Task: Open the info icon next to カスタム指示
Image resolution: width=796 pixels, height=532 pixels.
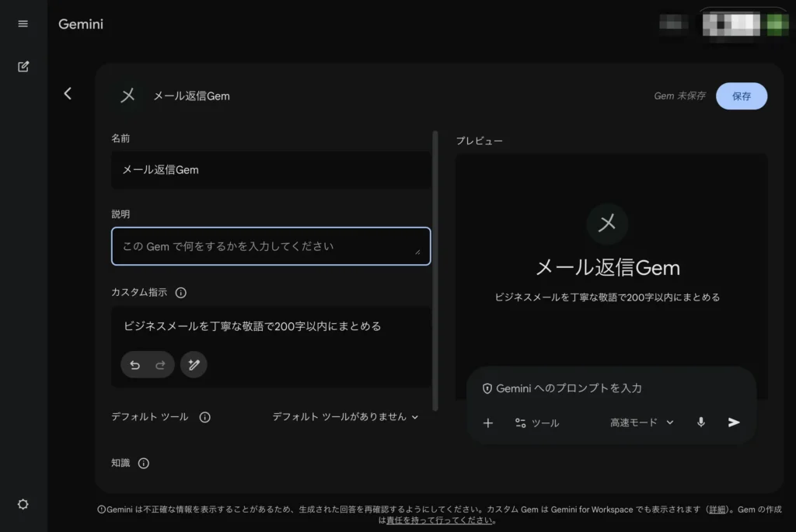Action: point(180,293)
